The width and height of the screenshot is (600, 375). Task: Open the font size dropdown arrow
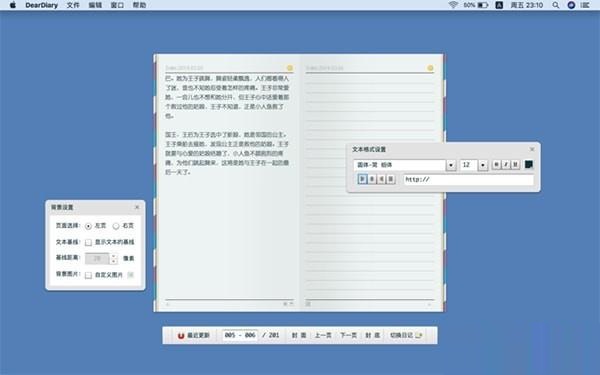coord(483,165)
